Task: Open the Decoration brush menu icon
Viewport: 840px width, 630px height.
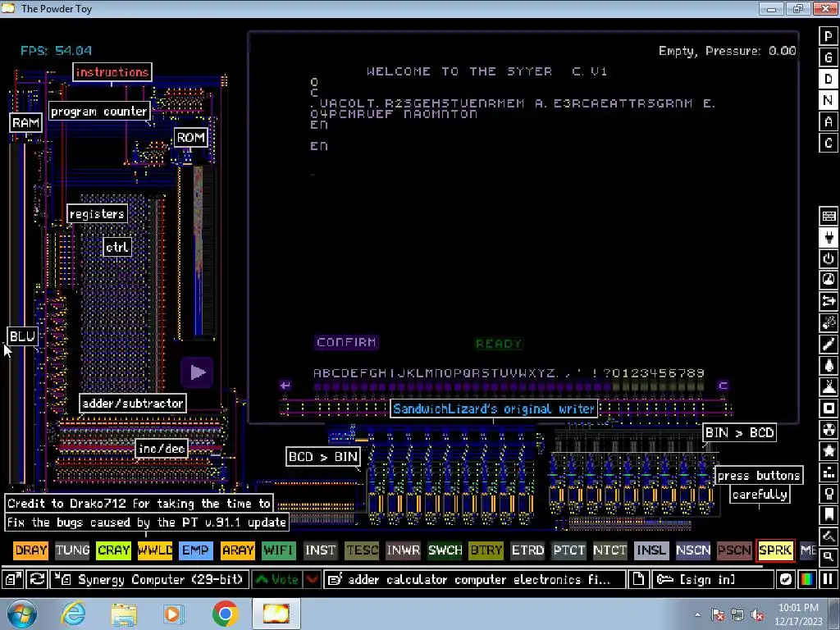Action: pos(829,536)
